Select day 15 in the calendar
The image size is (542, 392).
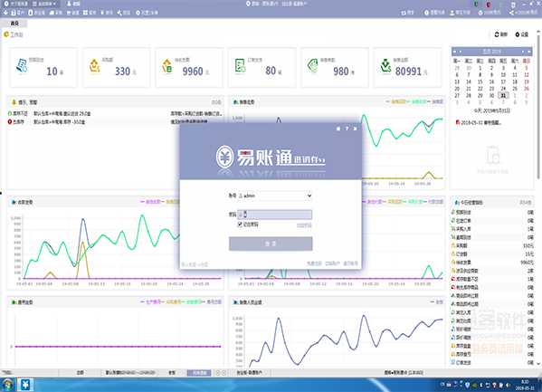tap(480, 81)
